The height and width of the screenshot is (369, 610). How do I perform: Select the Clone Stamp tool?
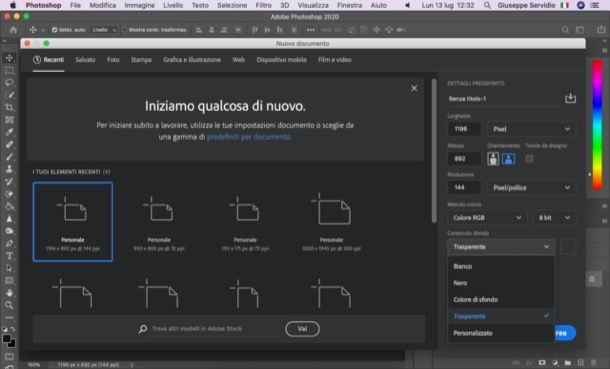click(9, 169)
